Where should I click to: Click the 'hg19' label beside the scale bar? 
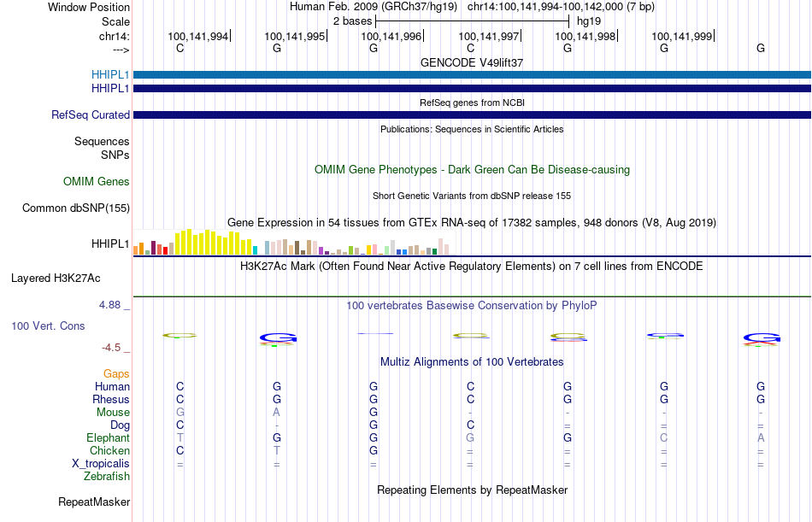pos(589,21)
